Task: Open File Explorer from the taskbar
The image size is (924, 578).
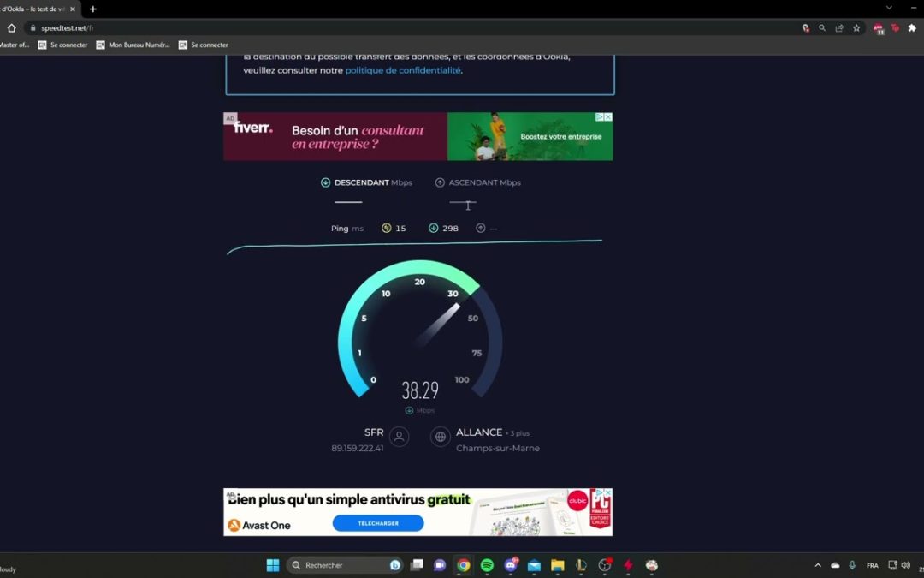Action: (558, 565)
